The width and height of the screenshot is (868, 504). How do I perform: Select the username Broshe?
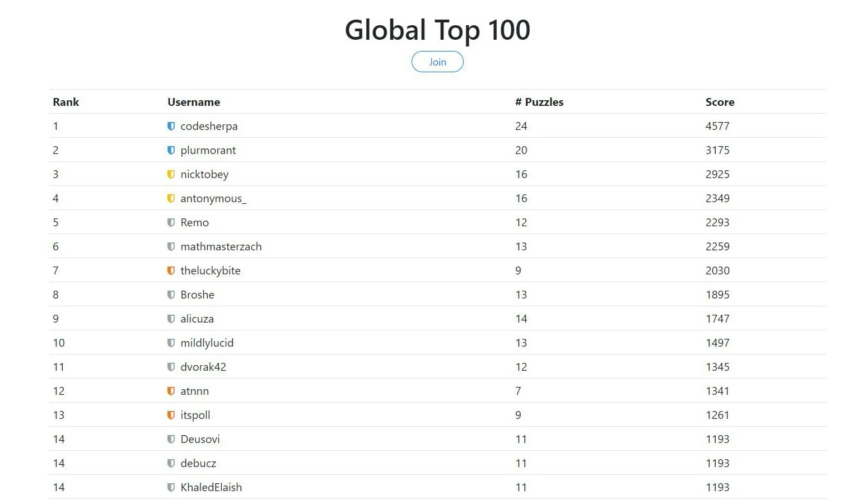click(x=197, y=295)
